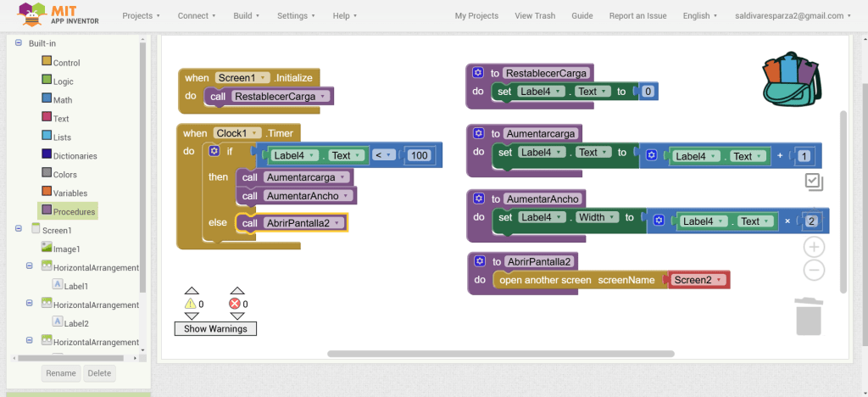Click the gear icon on the if block

[214, 151]
